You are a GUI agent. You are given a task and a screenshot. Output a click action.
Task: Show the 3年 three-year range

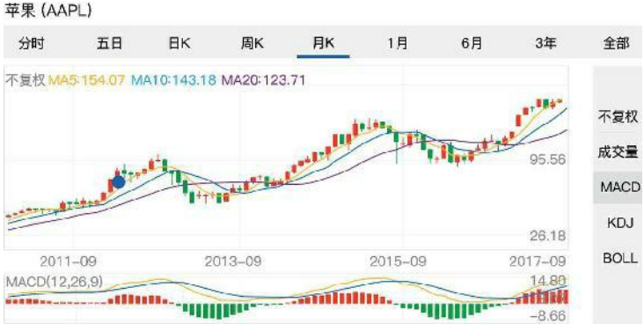[545, 43]
